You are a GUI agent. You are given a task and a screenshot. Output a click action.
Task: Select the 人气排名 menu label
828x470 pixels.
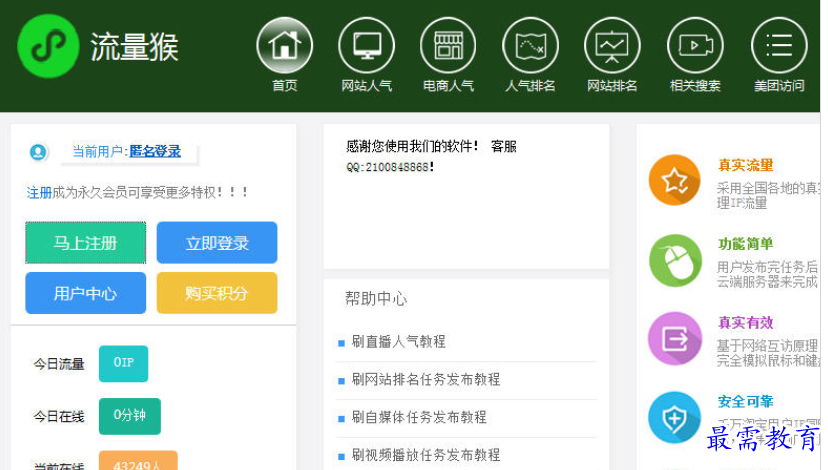(x=530, y=86)
